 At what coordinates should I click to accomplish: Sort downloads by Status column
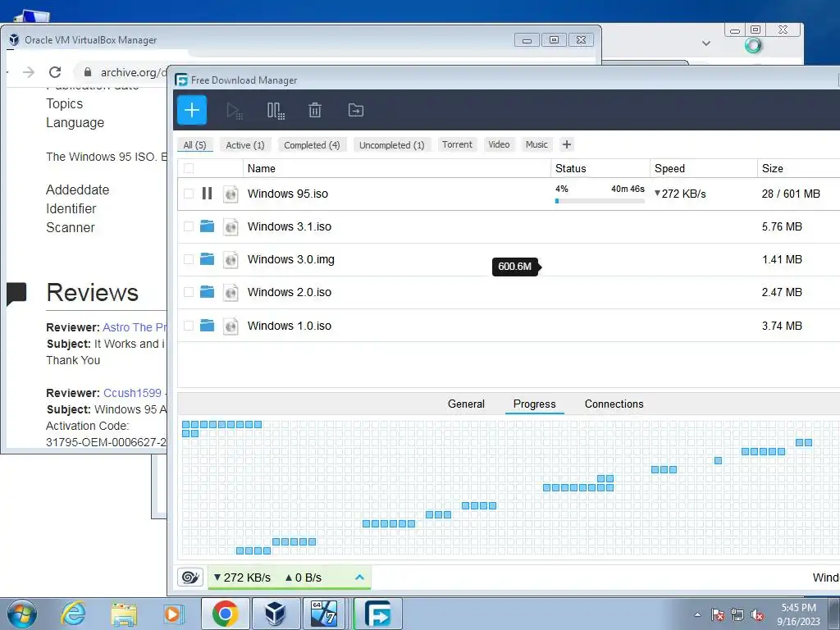[600, 168]
